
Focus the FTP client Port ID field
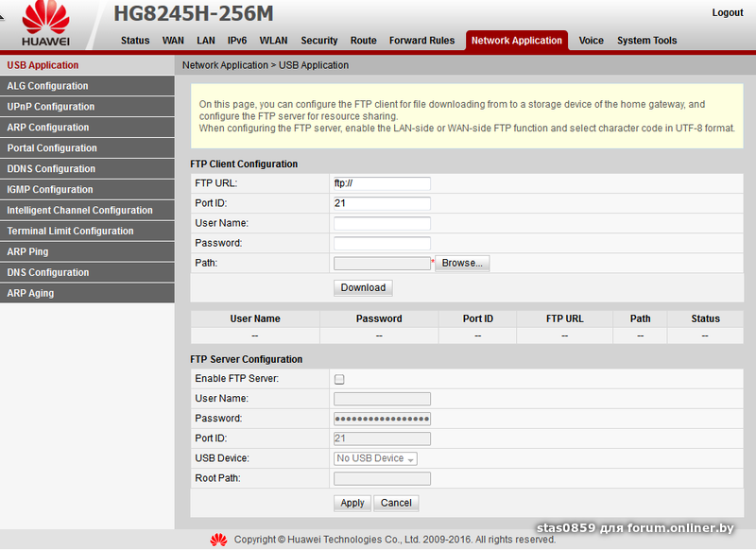tap(382, 203)
